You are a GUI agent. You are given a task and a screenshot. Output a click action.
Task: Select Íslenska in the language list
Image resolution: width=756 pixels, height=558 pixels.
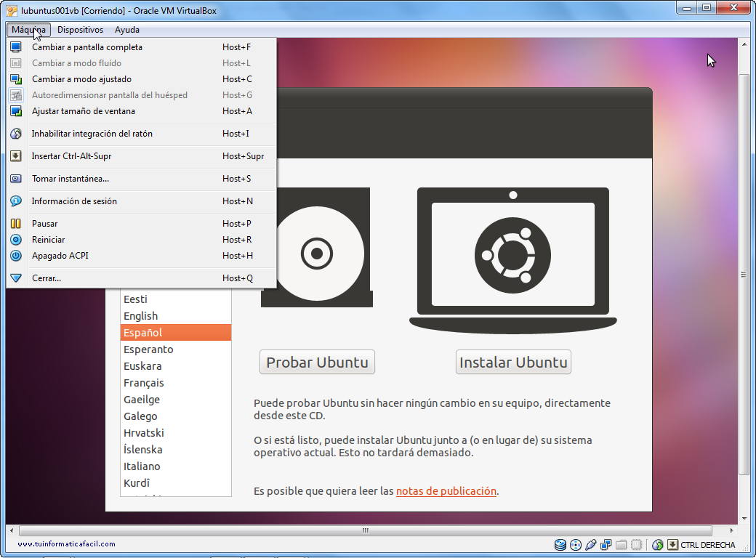coord(175,450)
